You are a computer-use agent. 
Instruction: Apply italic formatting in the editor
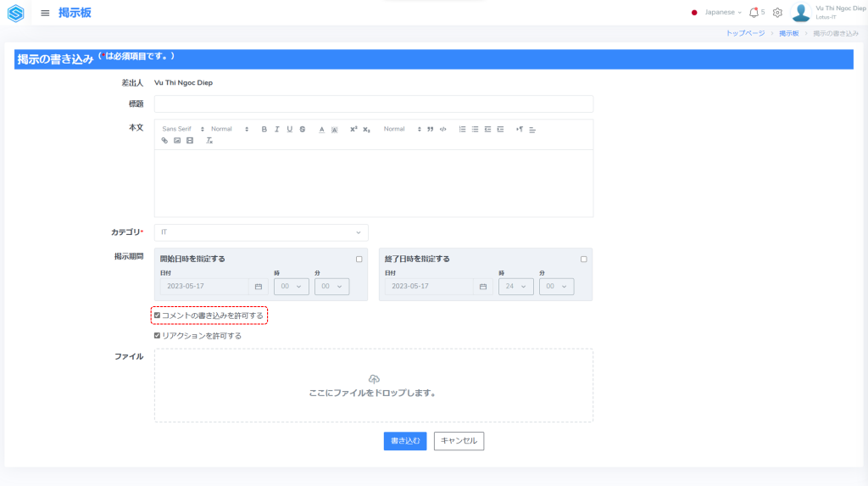point(277,129)
